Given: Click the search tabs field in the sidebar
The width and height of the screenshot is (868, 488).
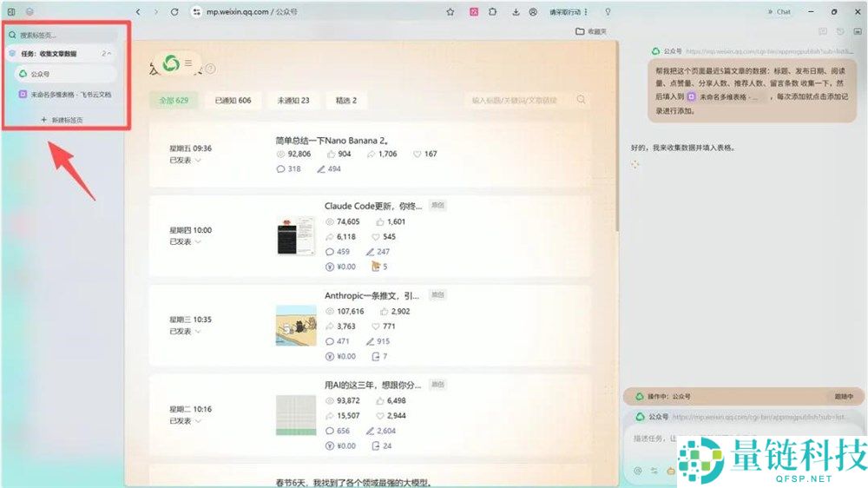Looking at the screenshot, I should click(x=62, y=35).
